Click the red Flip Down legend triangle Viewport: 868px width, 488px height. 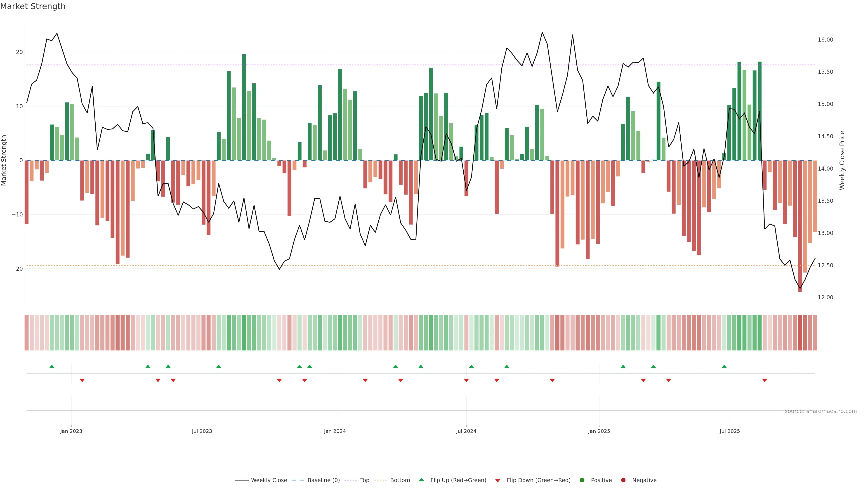point(497,481)
